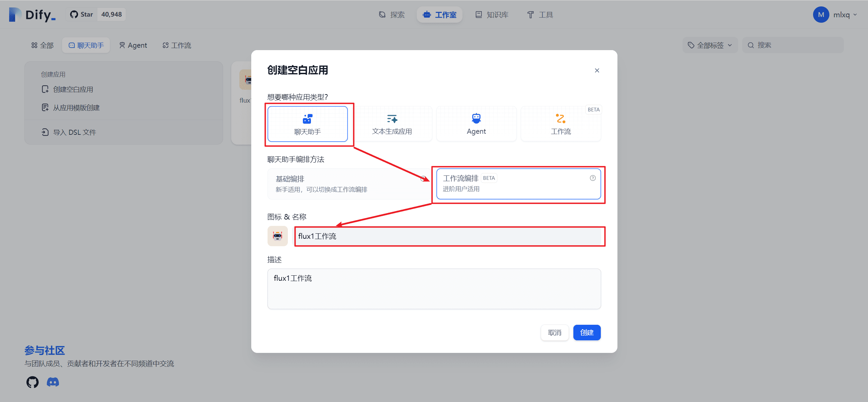Click the star count 40,948

(x=112, y=15)
